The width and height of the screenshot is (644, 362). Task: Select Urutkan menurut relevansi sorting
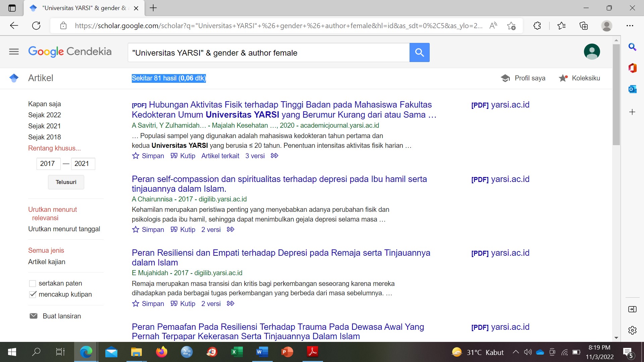coord(53,214)
